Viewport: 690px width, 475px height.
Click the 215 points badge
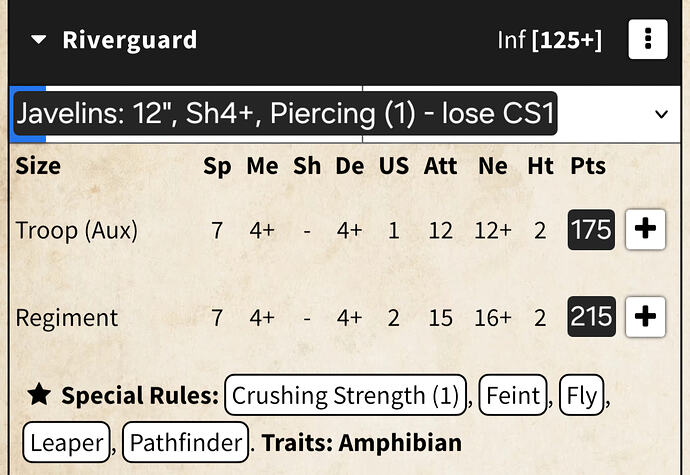590,318
